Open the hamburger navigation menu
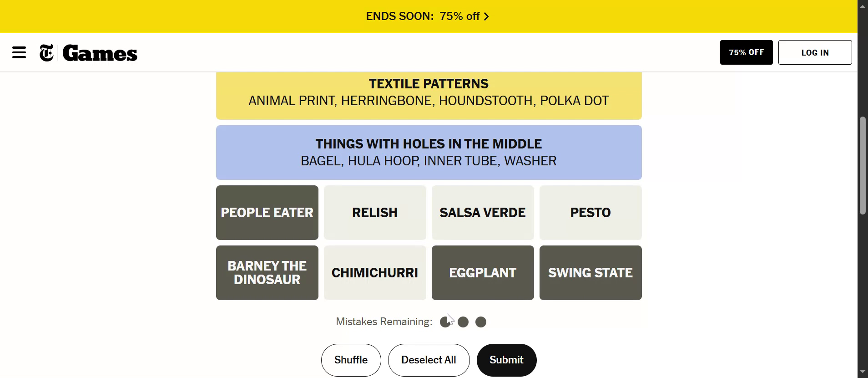This screenshot has width=868, height=378. coord(19,53)
